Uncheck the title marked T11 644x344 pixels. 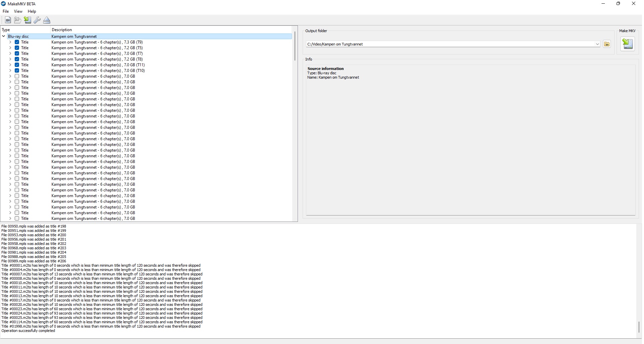click(x=17, y=65)
